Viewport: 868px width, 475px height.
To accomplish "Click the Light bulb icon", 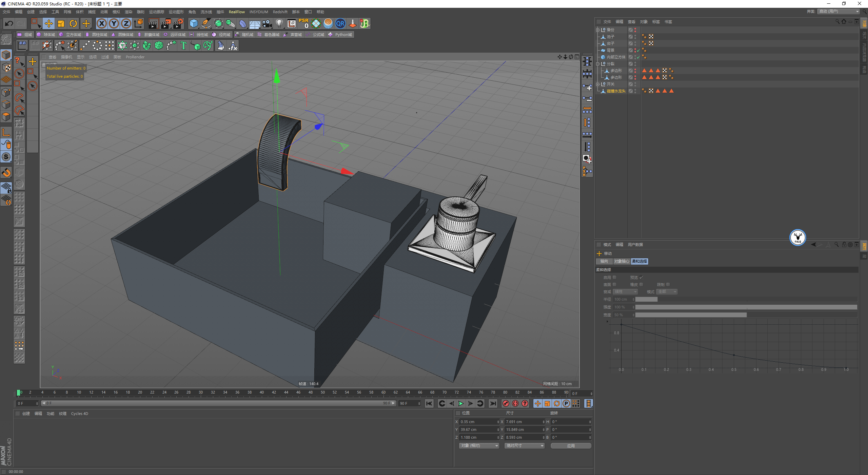I will 279,23.
